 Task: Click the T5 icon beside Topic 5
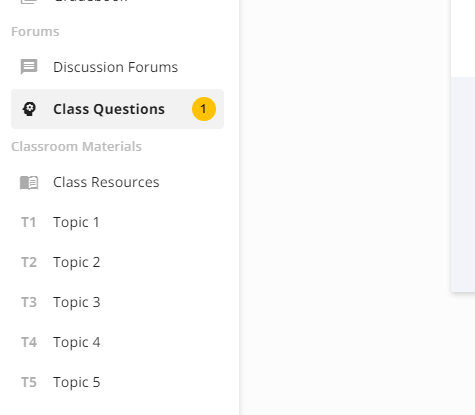pyautogui.click(x=29, y=382)
